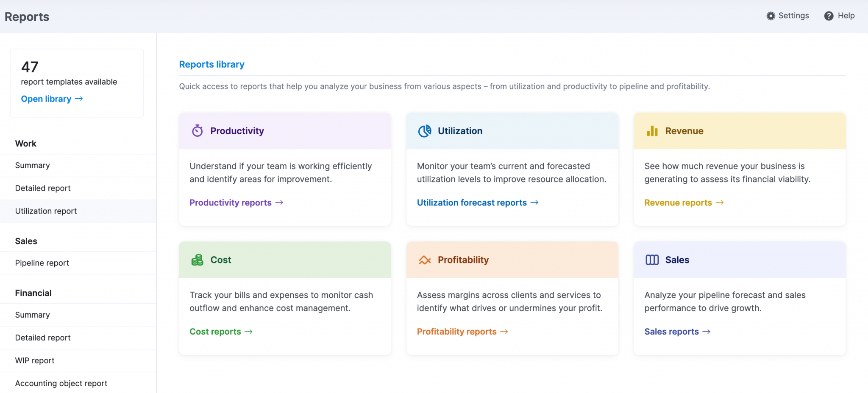Click the Open library arrow icon
The height and width of the screenshot is (393, 868).
tap(79, 99)
